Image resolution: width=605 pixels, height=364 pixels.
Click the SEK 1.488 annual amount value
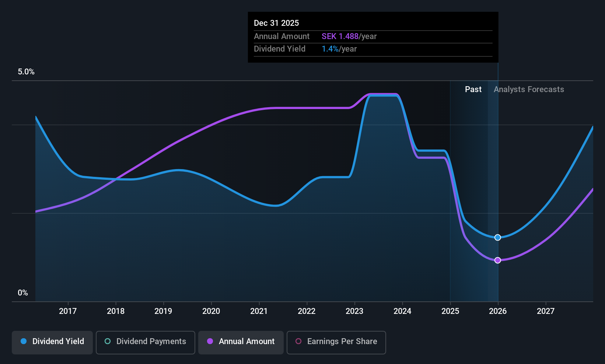click(340, 36)
